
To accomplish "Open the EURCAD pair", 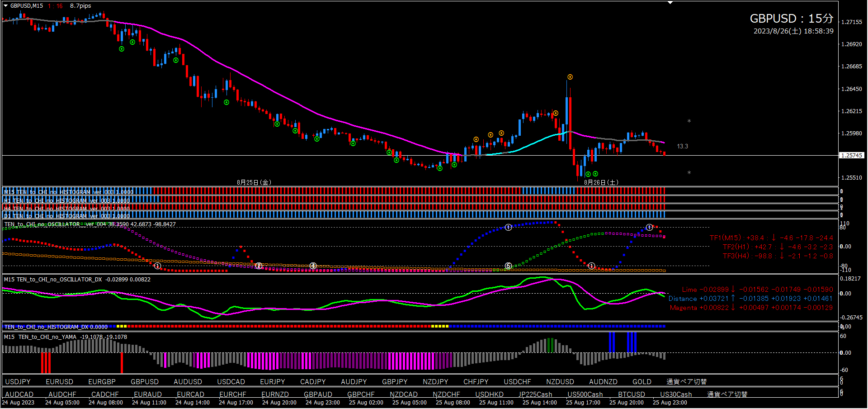I will (190, 395).
